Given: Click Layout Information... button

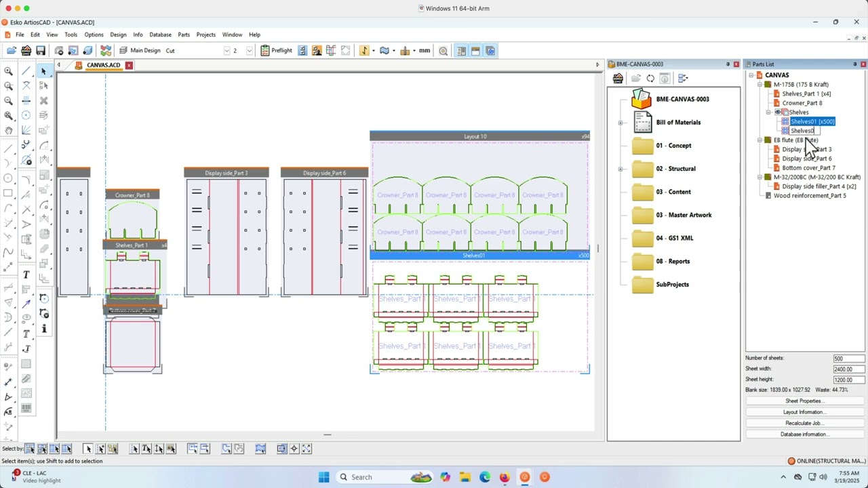Looking at the screenshot, I should click(804, 412).
